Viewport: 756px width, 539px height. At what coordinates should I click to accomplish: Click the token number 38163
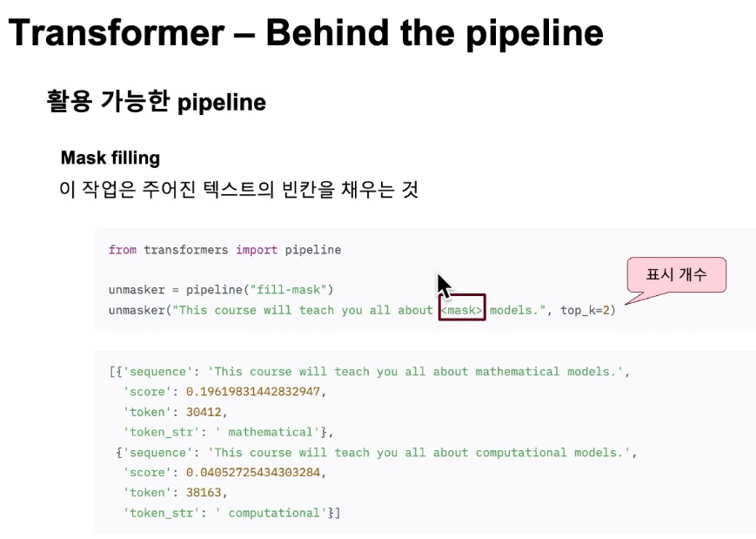pos(204,493)
